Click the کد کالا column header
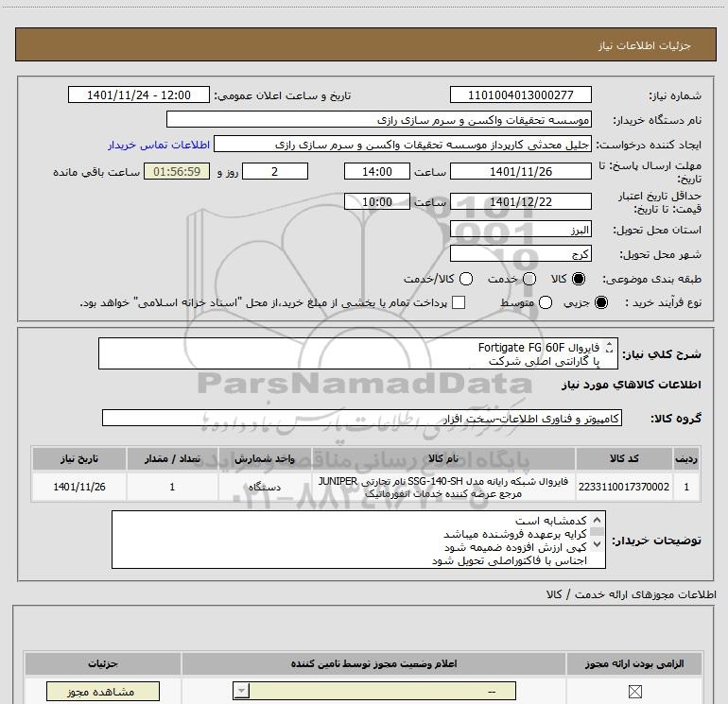 [624, 458]
